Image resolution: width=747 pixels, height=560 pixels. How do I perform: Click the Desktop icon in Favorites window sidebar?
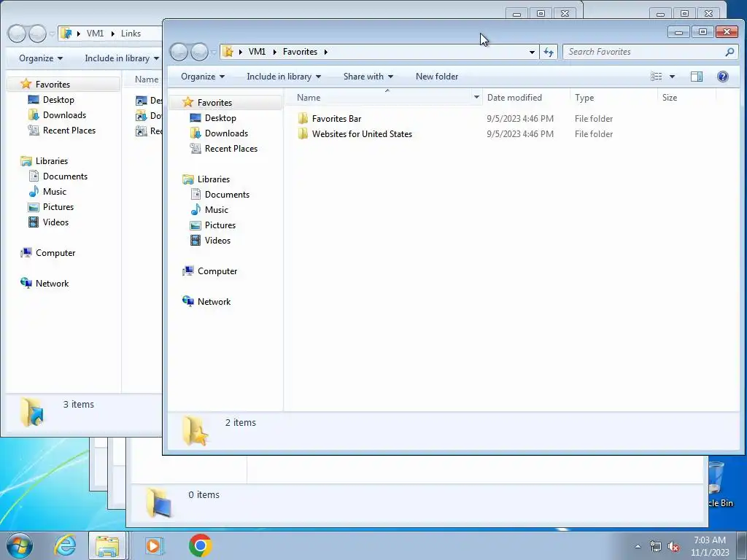click(x=196, y=118)
